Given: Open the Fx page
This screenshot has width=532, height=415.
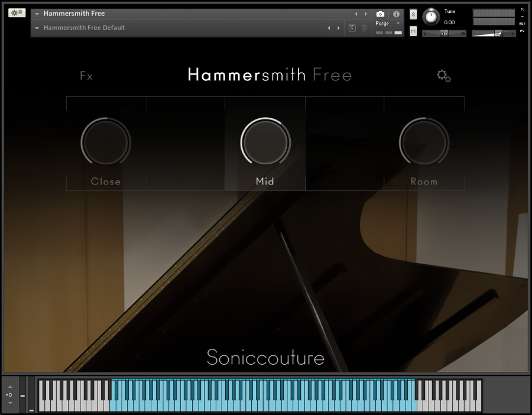Looking at the screenshot, I should pos(86,75).
